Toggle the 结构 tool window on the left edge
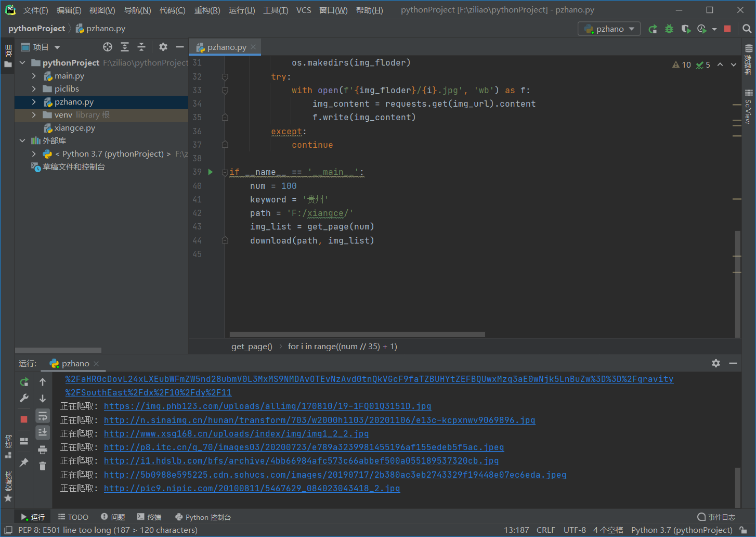Screen dimensions: 756x537 click(8, 446)
